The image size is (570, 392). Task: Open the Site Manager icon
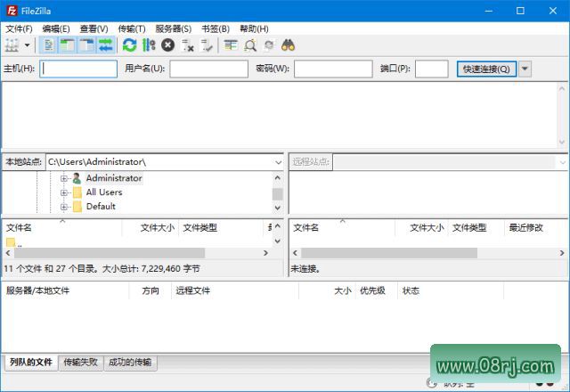coord(12,45)
